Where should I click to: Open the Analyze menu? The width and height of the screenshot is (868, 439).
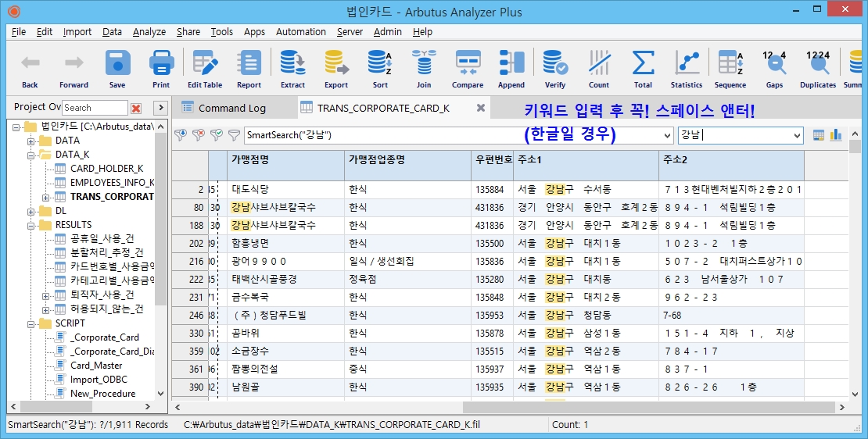(x=149, y=32)
